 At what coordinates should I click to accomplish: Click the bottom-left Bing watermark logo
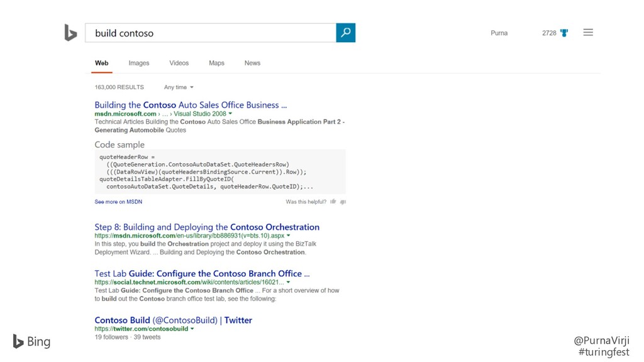pos(31,341)
